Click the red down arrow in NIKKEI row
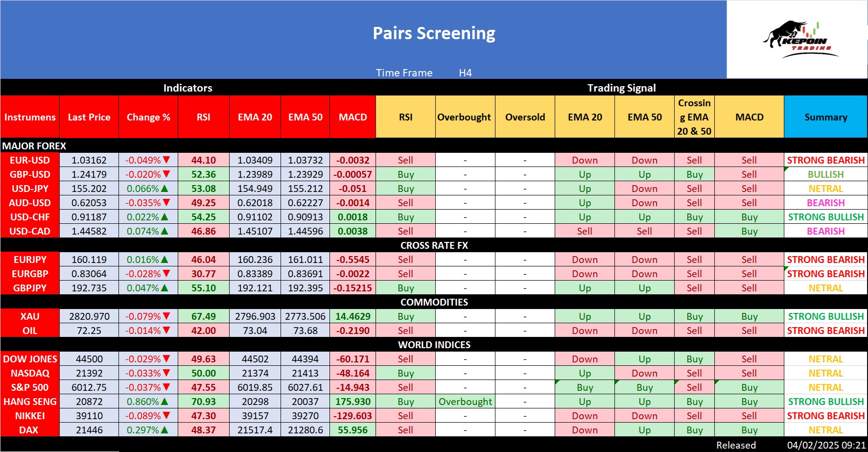The height and width of the screenshot is (452, 868). 166,416
